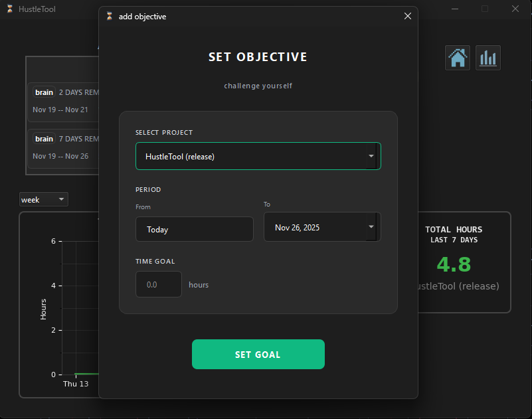Click the Hours axis title on chart
Viewport: 532px width, 419px height.
coord(43,309)
